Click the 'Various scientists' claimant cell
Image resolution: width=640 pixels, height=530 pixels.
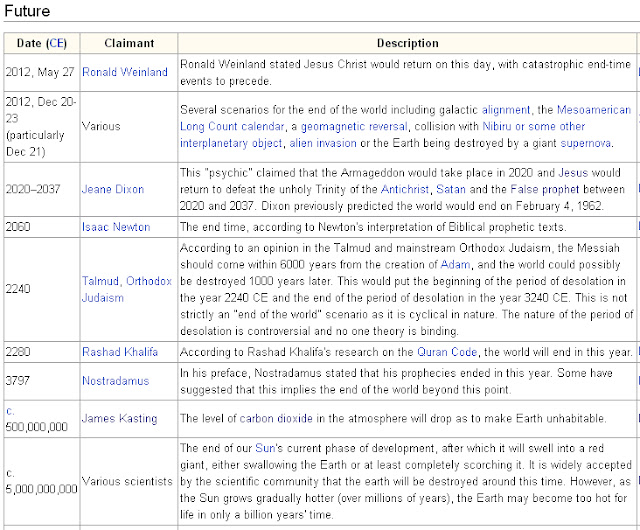(127, 481)
